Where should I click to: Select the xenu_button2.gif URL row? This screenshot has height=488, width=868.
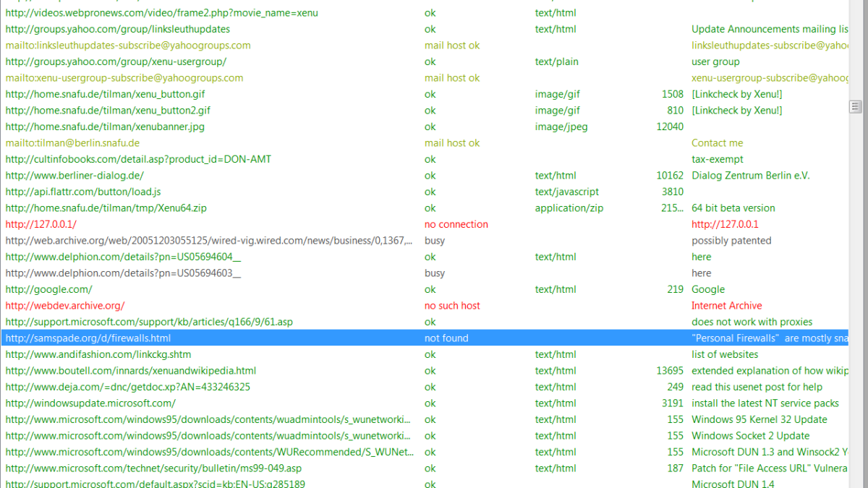point(108,111)
